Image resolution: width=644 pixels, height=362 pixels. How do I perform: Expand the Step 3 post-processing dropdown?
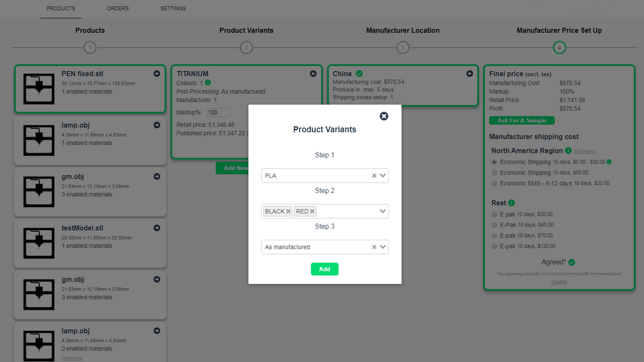click(383, 247)
